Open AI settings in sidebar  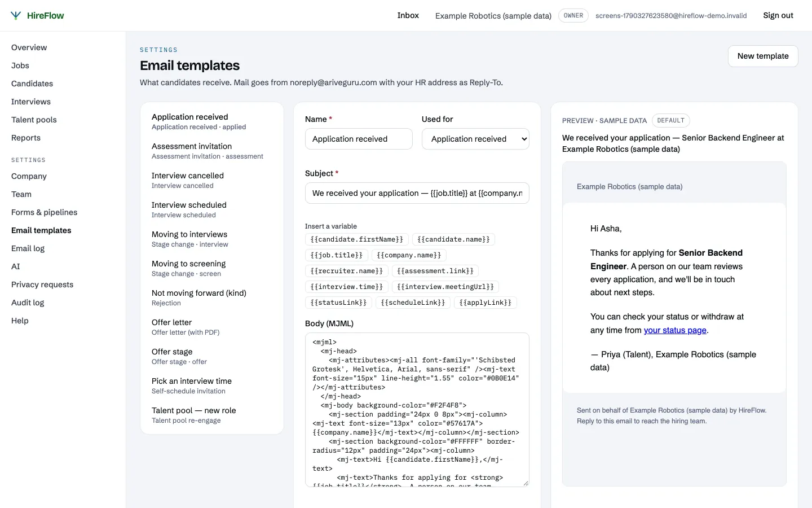[16, 266]
